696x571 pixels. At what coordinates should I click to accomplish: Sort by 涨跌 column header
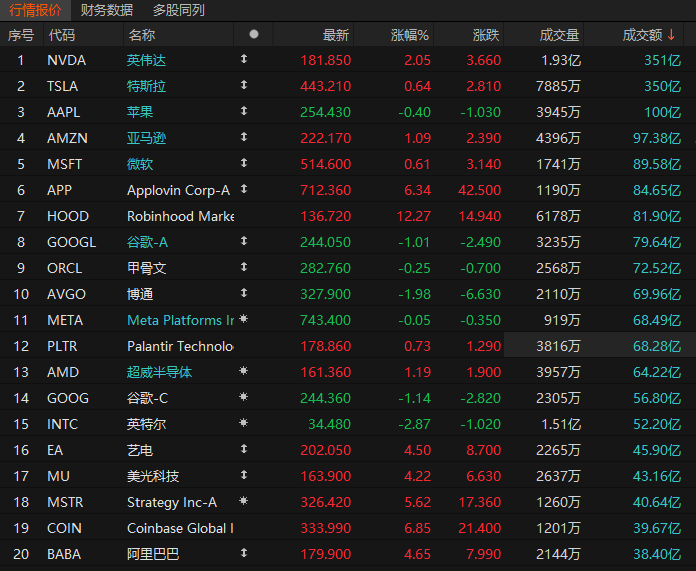[x=486, y=35]
